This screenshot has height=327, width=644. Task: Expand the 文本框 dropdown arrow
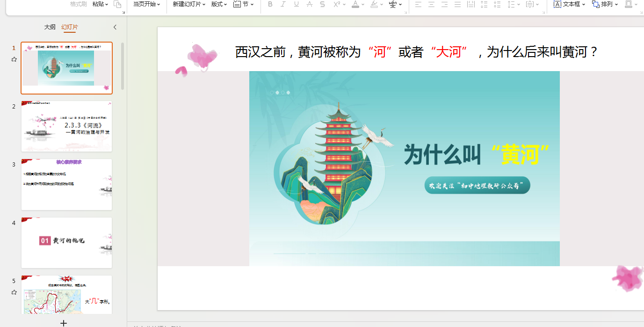[x=584, y=5]
